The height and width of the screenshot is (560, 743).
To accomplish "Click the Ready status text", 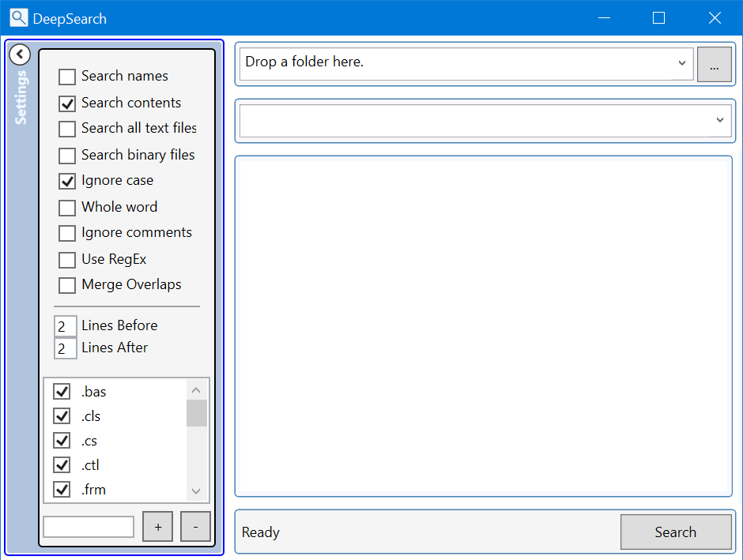I will pos(261,532).
